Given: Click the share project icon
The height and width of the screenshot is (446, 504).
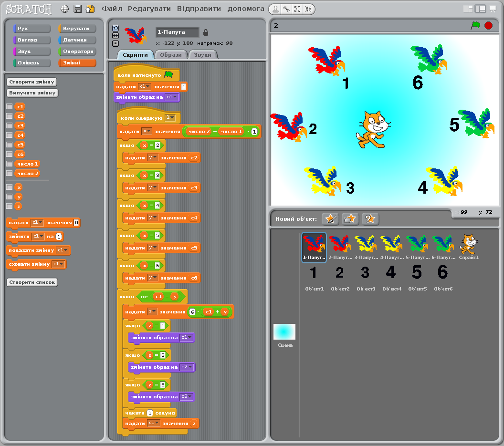Looking at the screenshot, I should pos(90,9).
